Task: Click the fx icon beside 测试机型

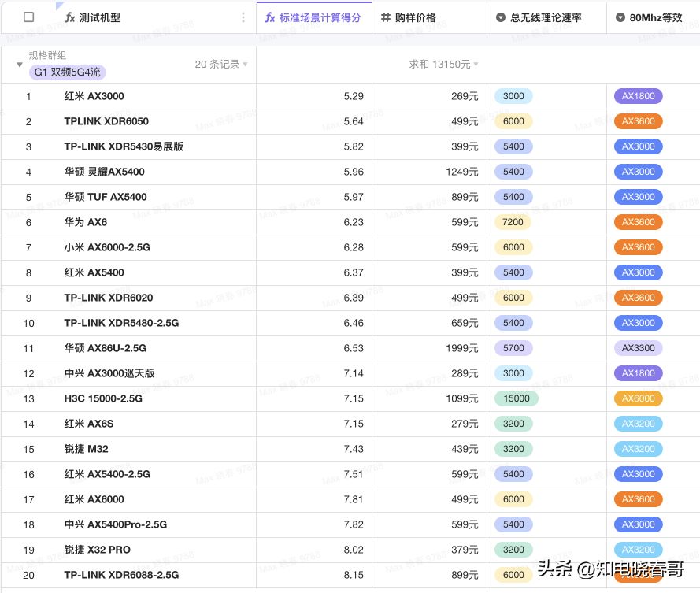Action: (x=69, y=17)
